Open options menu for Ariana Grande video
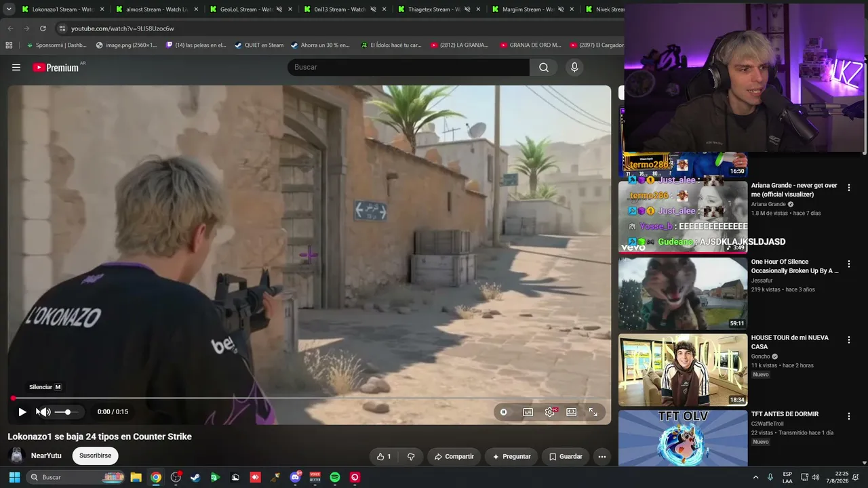 (848, 188)
